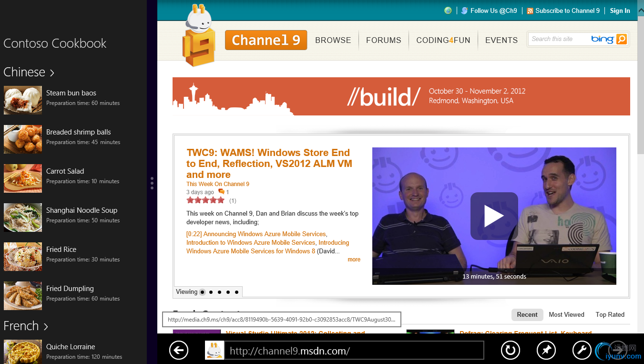Play the TWC9 video

tap(494, 216)
